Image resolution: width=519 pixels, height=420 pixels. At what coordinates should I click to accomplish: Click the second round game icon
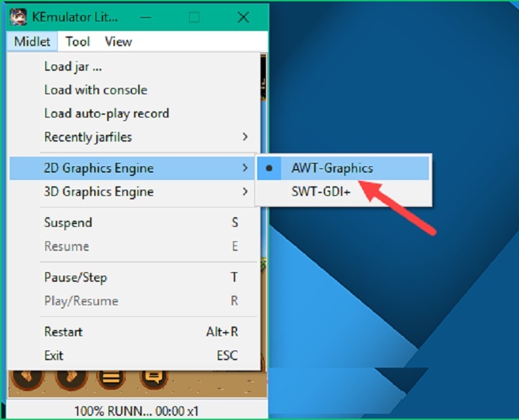coord(70,376)
